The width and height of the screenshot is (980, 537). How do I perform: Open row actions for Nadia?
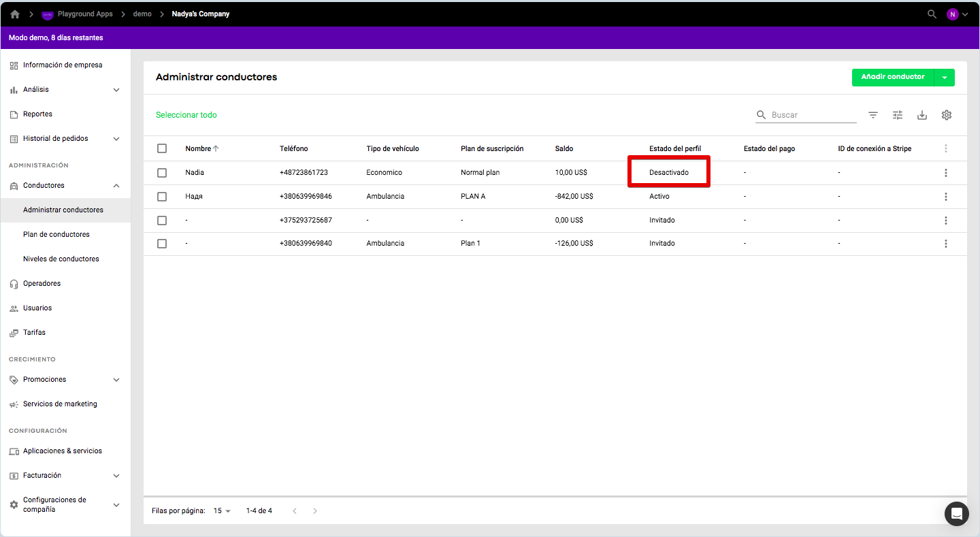click(x=946, y=173)
